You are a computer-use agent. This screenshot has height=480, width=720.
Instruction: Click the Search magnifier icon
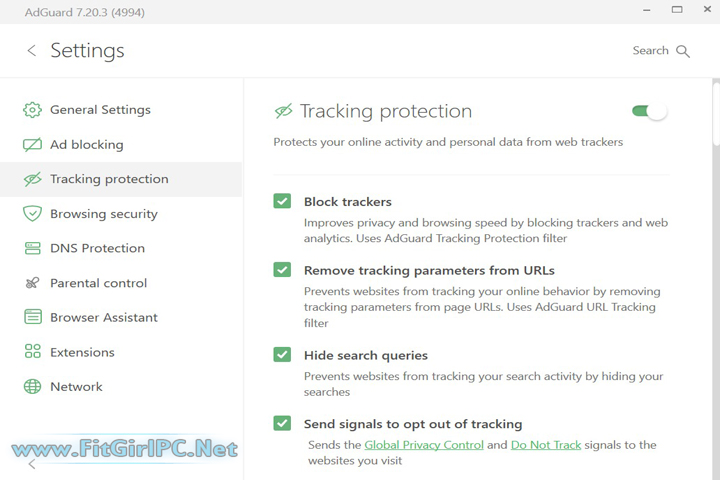coord(683,51)
